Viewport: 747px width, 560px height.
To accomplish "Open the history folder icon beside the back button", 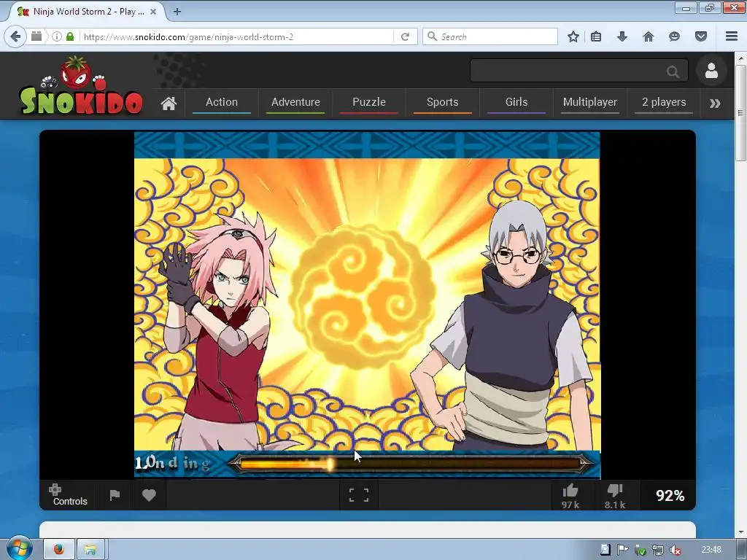I will [36, 36].
